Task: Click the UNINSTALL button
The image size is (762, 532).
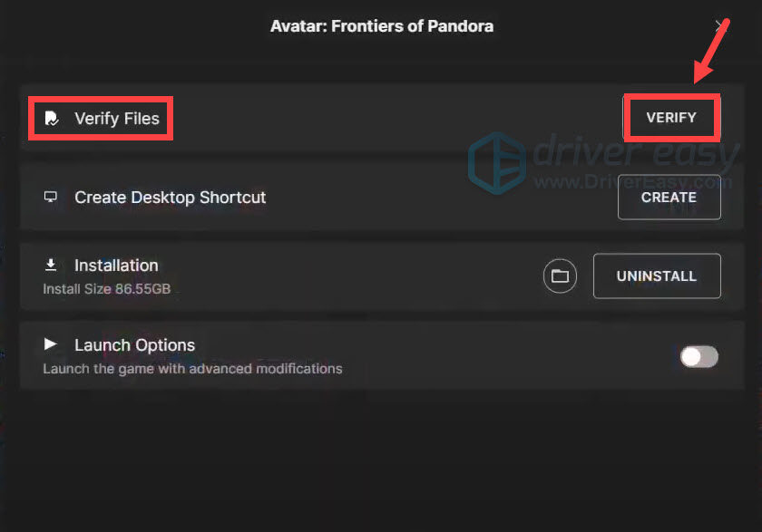Action: tap(657, 276)
